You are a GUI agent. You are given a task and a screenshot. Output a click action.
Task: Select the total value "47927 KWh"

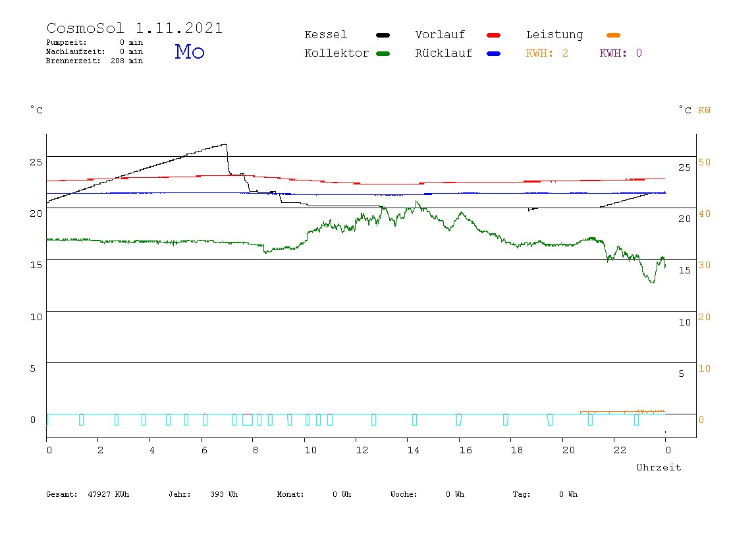[x=109, y=494]
